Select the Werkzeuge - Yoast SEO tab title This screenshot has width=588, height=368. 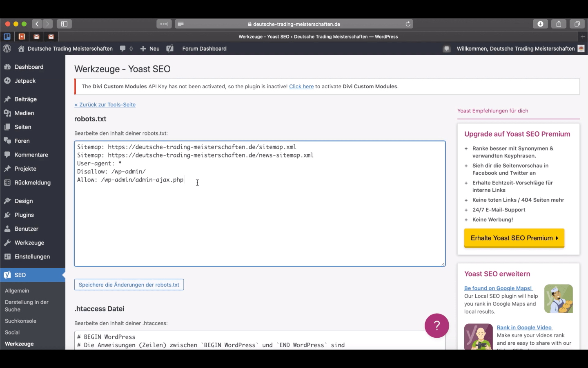point(318,36)
